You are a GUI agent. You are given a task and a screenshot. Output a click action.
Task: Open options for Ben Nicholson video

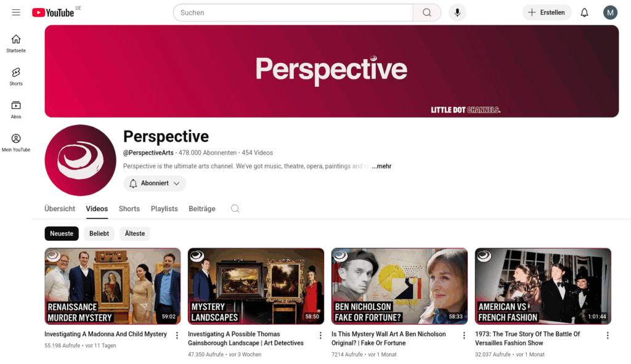coord(464,335)
